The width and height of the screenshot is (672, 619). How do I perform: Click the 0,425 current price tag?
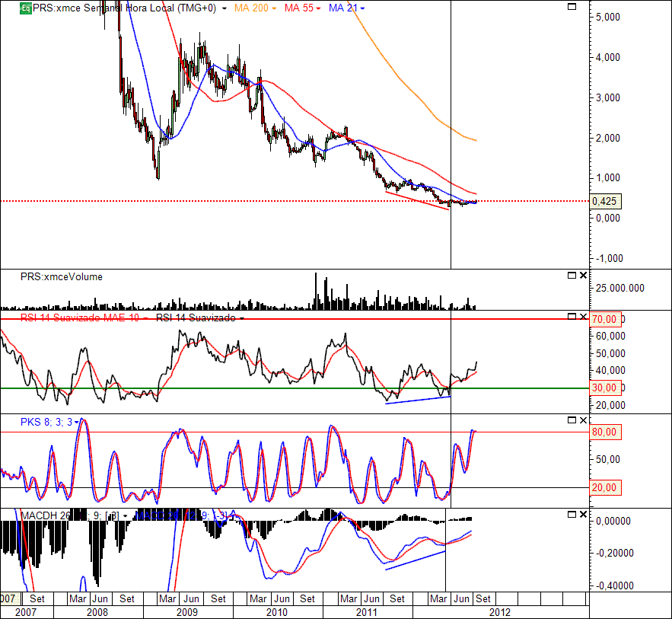click(605, 201)
